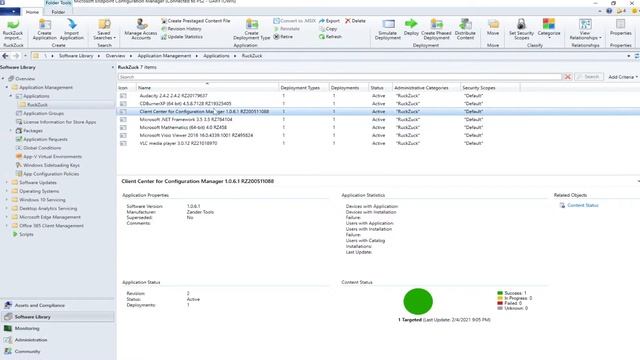The image size is (640, 360).
Task: Switch to the Home ribbon tab
Action: (x=32, y=12)
